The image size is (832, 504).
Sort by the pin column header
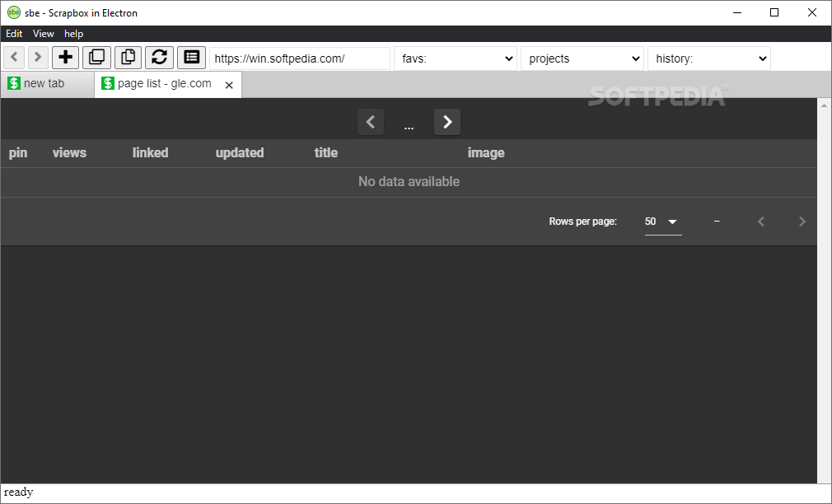18,153
